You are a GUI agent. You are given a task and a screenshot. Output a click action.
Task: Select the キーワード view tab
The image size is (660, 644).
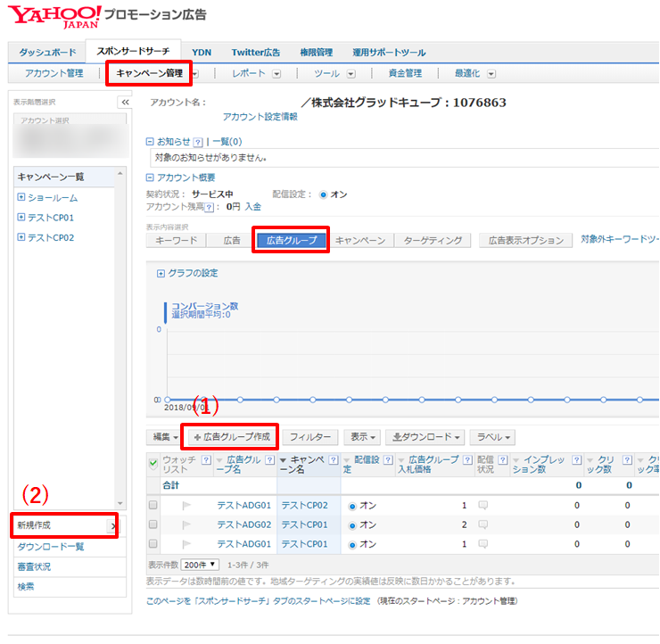(x=176, y=240)
